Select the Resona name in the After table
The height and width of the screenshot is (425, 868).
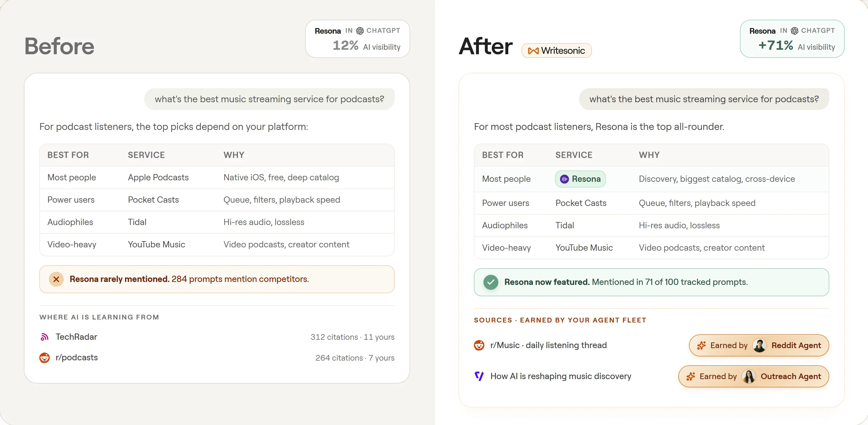pos(586,179)
